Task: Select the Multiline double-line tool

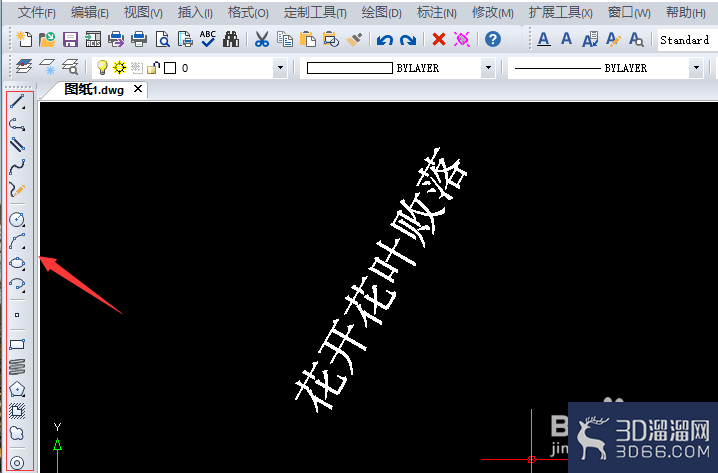Action: (x=17, y=145)
